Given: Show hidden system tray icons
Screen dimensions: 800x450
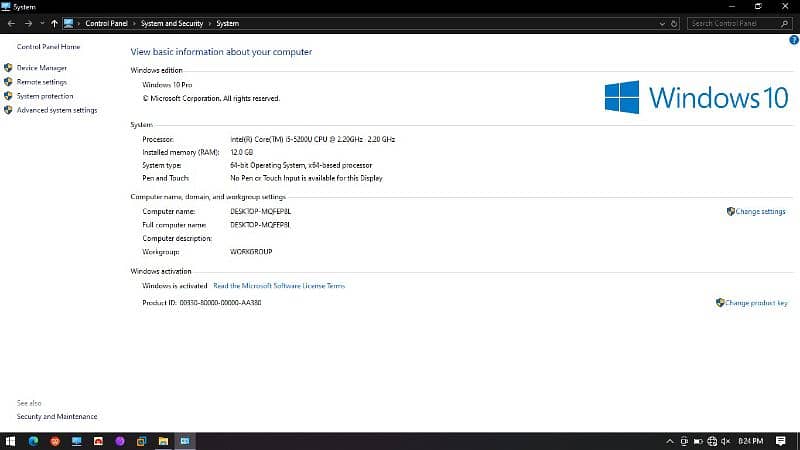Looking at the screenshot, I should (x=670, y=441).
